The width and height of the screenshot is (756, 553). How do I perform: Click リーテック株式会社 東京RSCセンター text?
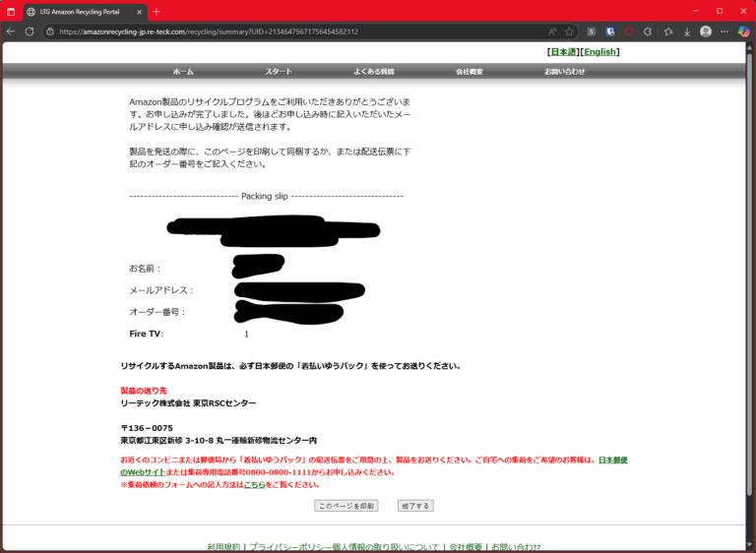(x=189, y=403)
